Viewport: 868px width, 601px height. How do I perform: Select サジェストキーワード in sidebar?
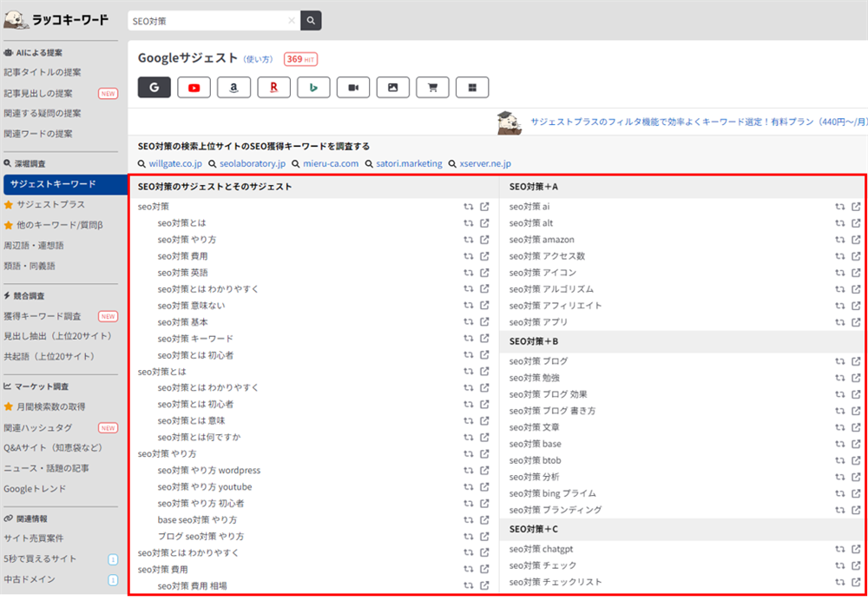65,184
